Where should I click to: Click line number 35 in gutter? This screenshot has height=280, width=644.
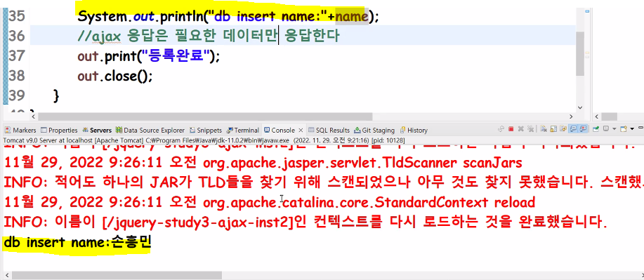17,16
